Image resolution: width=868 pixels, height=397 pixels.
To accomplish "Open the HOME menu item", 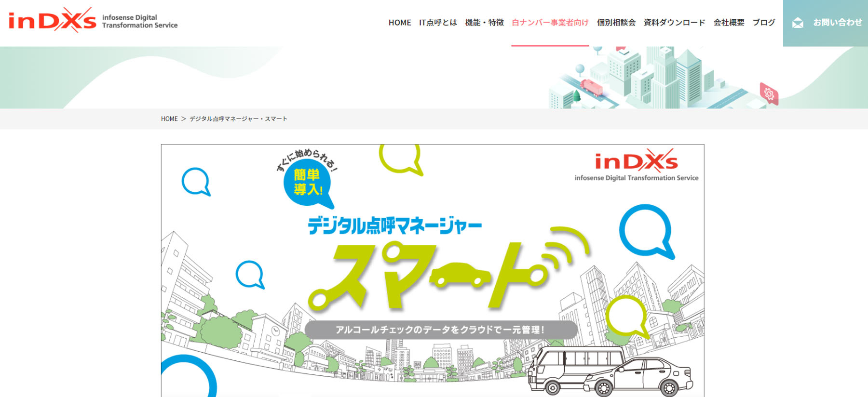I will 400,23.
